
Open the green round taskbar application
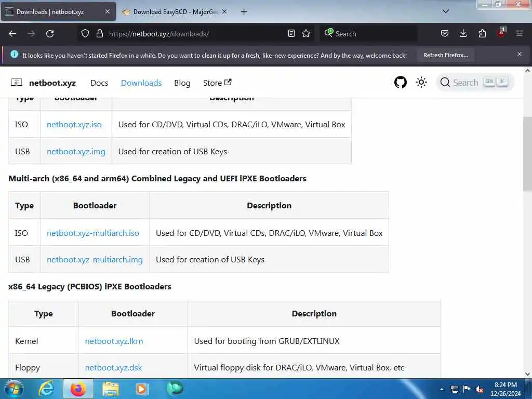(x=175, y=388)
